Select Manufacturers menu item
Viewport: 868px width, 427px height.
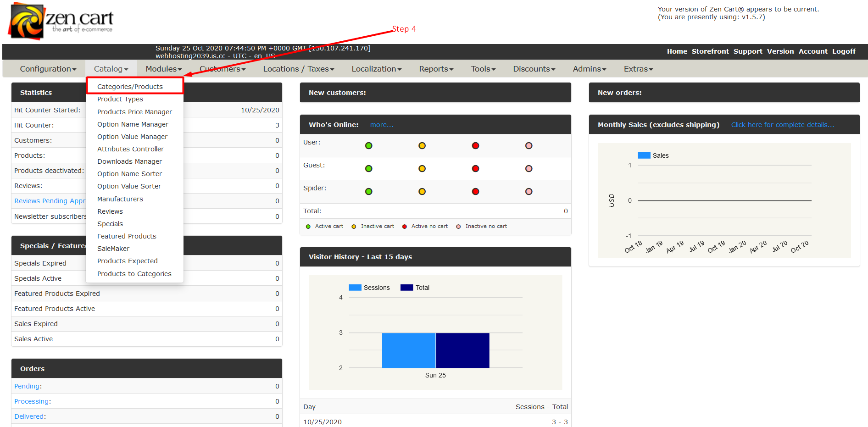click(x=120, y=199)
